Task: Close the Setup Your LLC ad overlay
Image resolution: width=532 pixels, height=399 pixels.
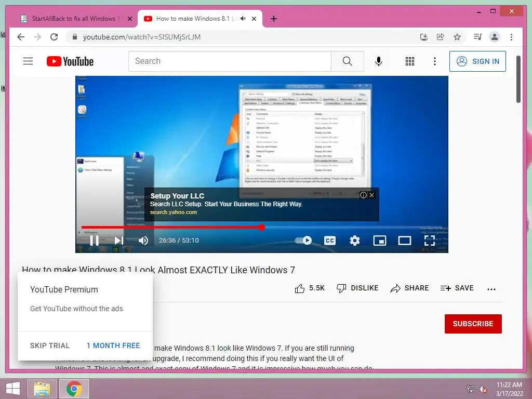Action: (372, 195)
